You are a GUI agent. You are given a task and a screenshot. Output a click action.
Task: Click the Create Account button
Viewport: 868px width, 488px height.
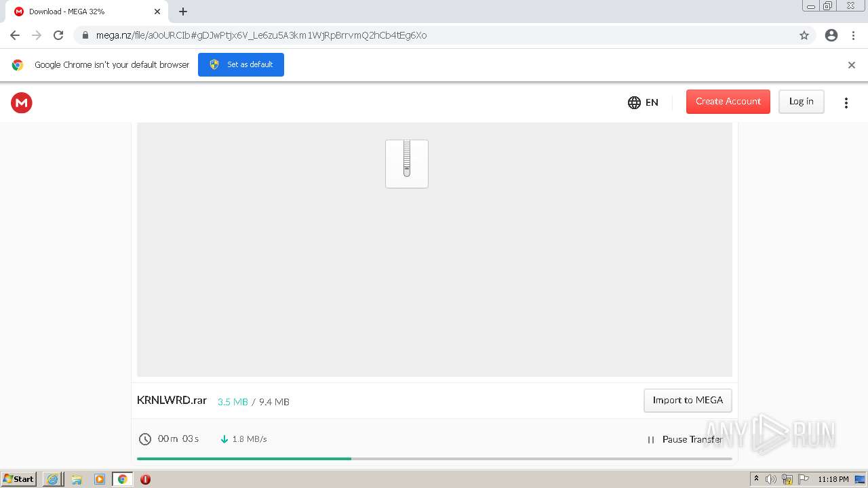[728, 102]
